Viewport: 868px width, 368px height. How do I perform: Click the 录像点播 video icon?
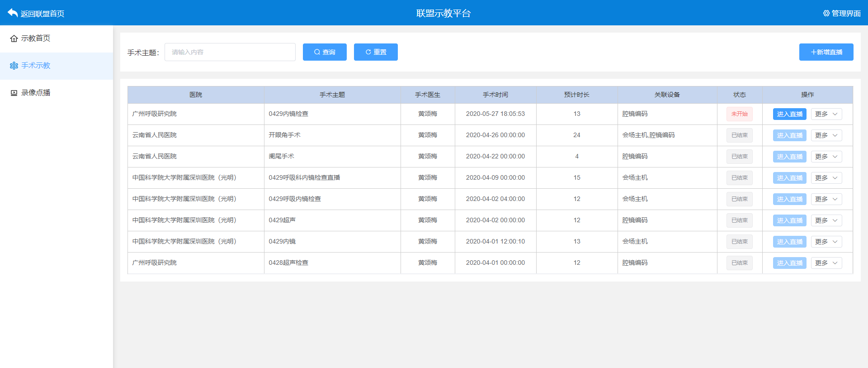coord(14,93)
